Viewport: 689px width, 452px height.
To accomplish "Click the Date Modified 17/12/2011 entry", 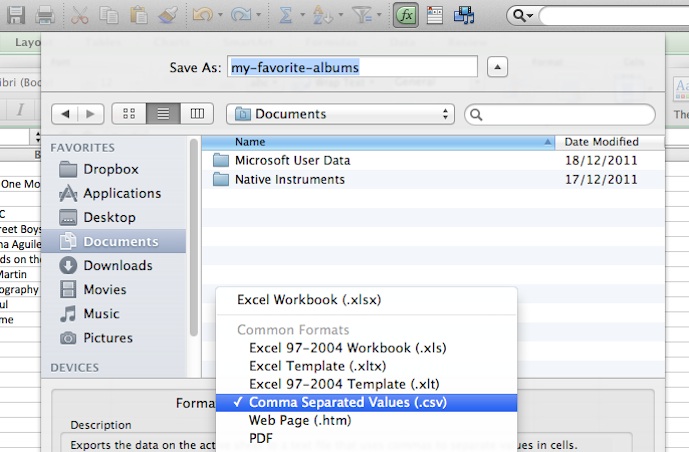I will pyautogui.click(x=601, y=180).
